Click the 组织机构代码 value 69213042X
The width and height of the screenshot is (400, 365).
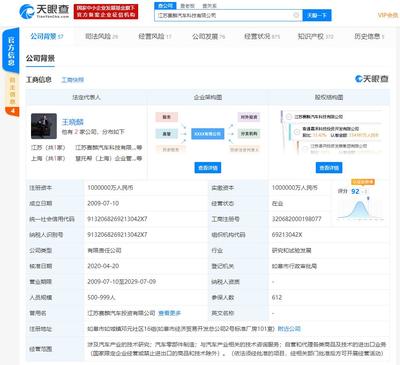287,235
